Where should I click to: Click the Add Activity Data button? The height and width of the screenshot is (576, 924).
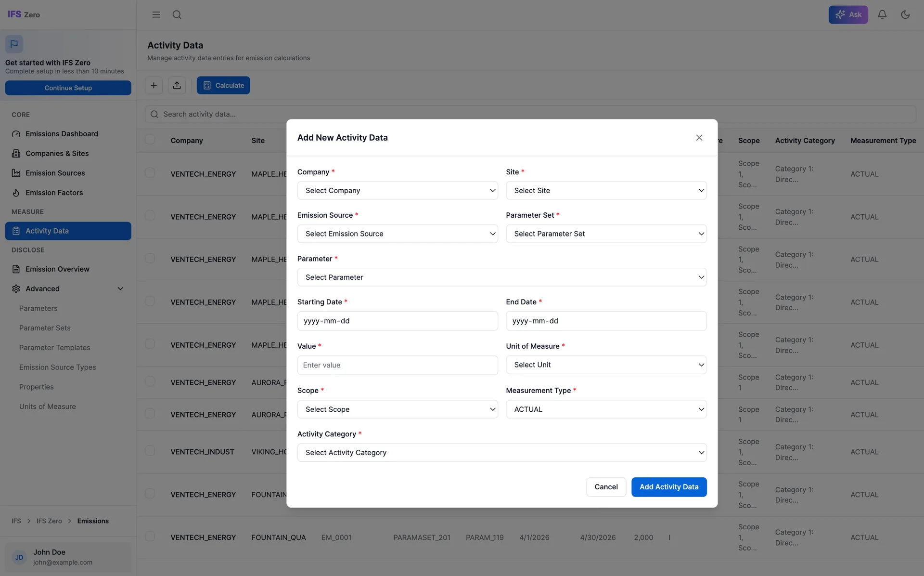coord(669,487)
